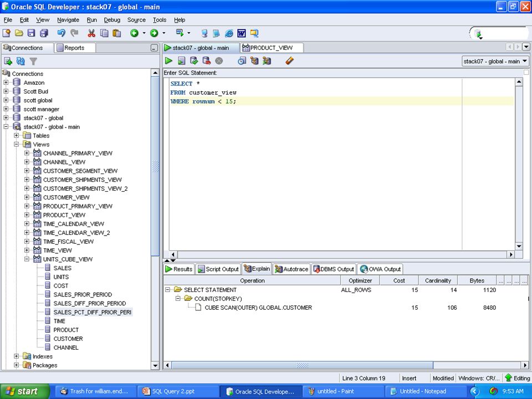Click the Autotrace icon in worksheet toolbar
The image size is (532, 399).
click(267, 61)
